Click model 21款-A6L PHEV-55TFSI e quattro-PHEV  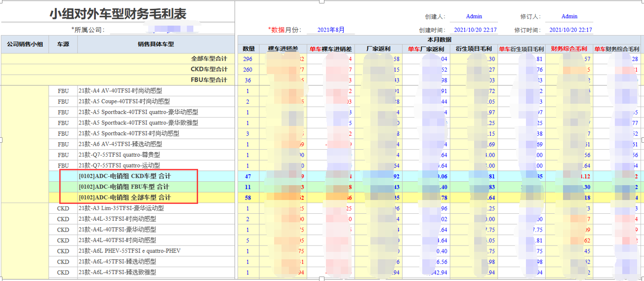pos(129,251)
